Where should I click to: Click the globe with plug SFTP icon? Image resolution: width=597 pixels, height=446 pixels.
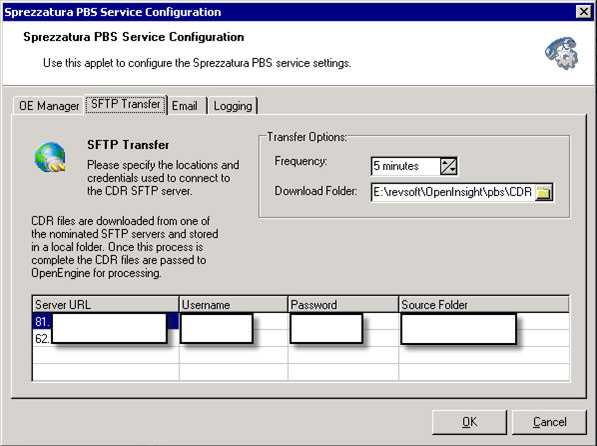[50, 157]
